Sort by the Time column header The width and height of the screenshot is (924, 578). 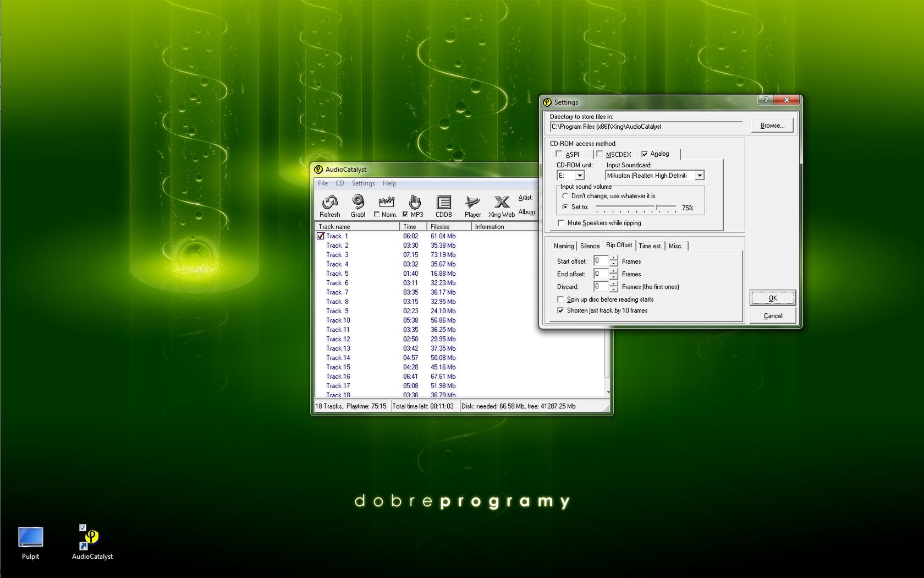pos(413,227)
